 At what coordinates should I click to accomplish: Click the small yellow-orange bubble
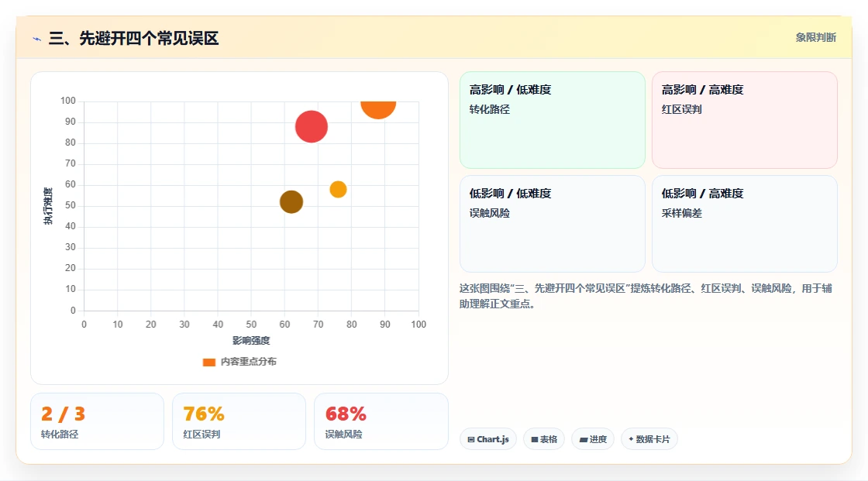(338, 189)
